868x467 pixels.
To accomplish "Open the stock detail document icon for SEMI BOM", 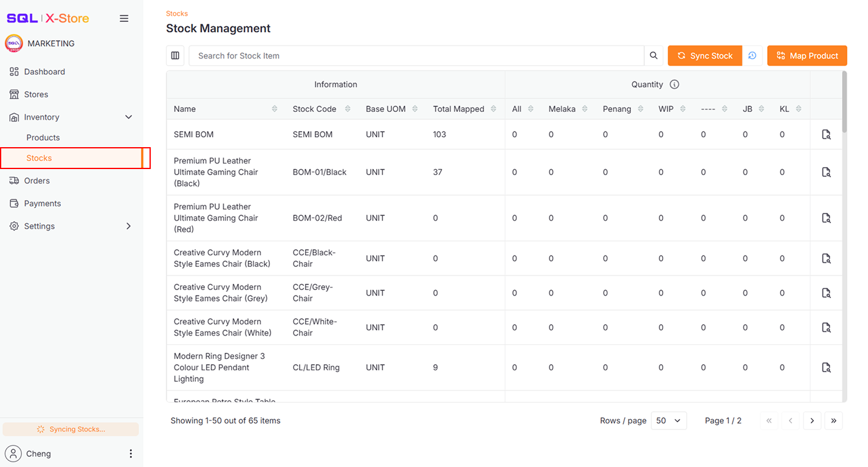I will (826, 134).
